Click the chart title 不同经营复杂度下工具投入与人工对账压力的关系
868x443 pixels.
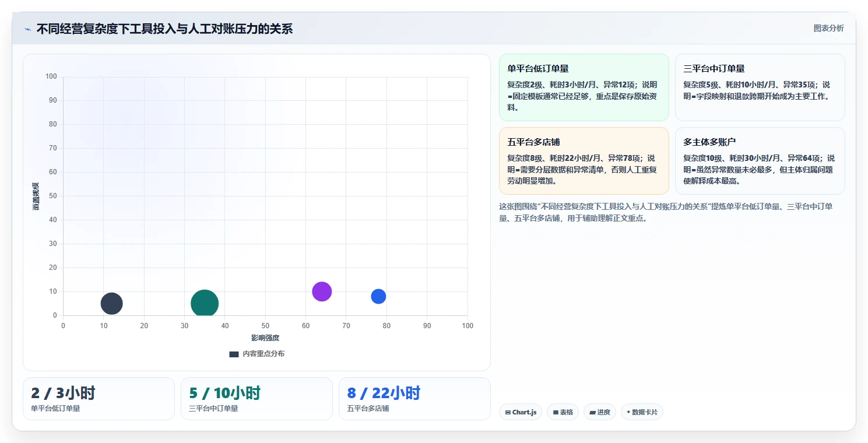164,29
